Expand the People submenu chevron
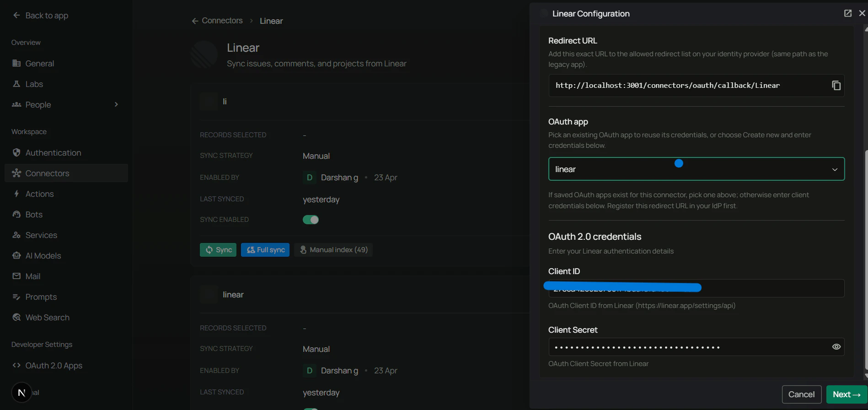The height and width of the screenshot is (410, 868). (x=116, y=104)
